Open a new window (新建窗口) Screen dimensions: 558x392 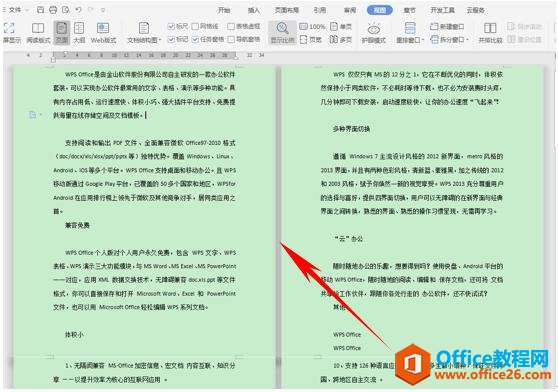click(x=447, y=26)
